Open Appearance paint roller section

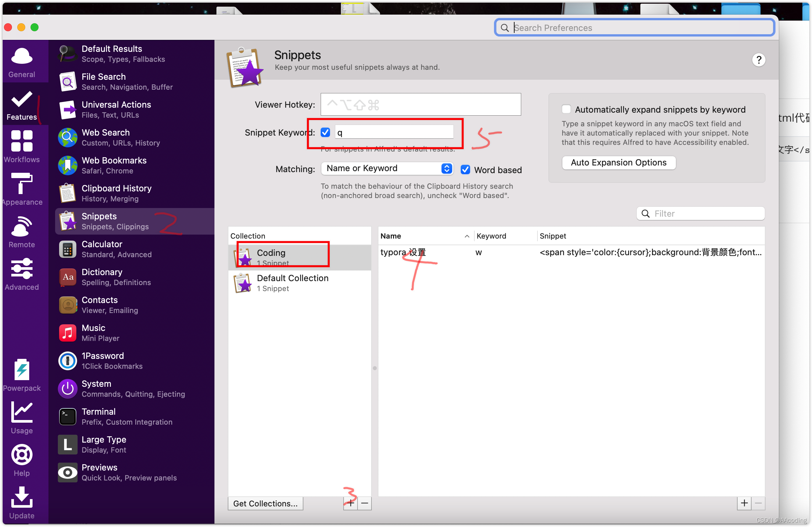click(x=22, y=189)
